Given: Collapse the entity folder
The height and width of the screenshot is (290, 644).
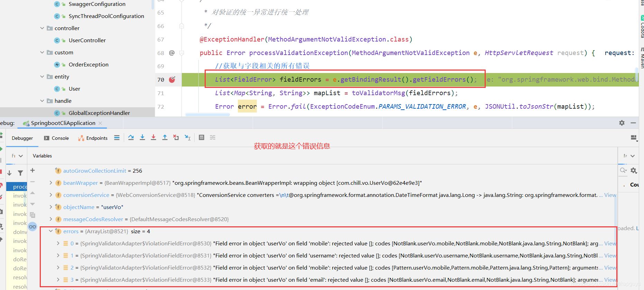Looking at the screenshot, I should [42, 76].
